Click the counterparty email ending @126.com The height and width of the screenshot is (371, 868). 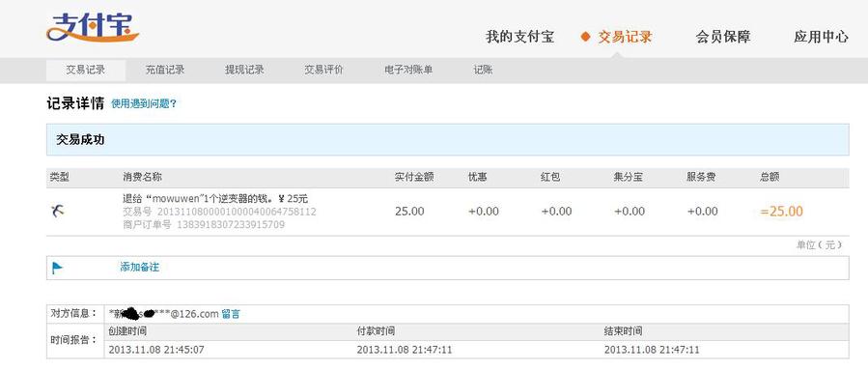(x=164, y=314)
